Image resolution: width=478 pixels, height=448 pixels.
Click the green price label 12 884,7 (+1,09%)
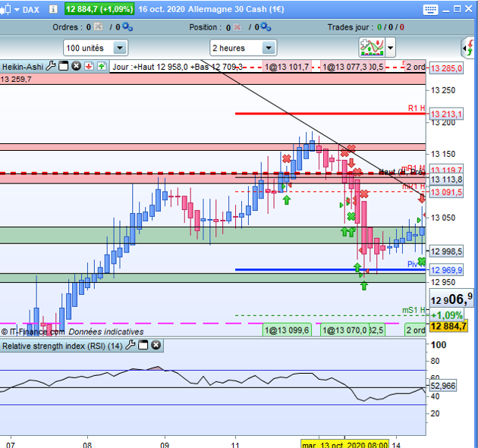(99, 9)
